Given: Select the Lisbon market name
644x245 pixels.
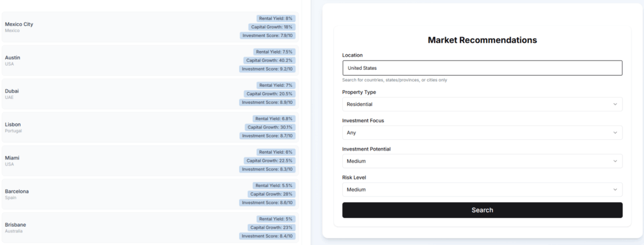Looking at the screenshot, I should pos(13,125).
